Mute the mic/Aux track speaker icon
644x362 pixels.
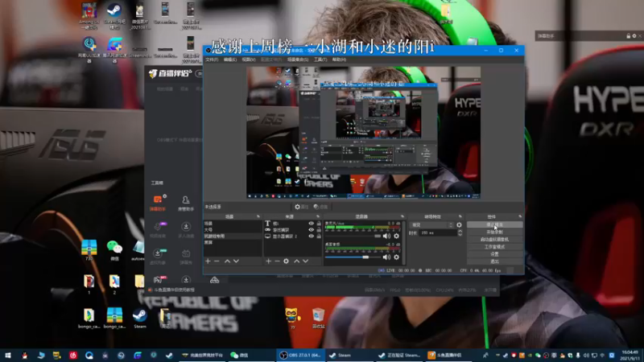(386, 236)
